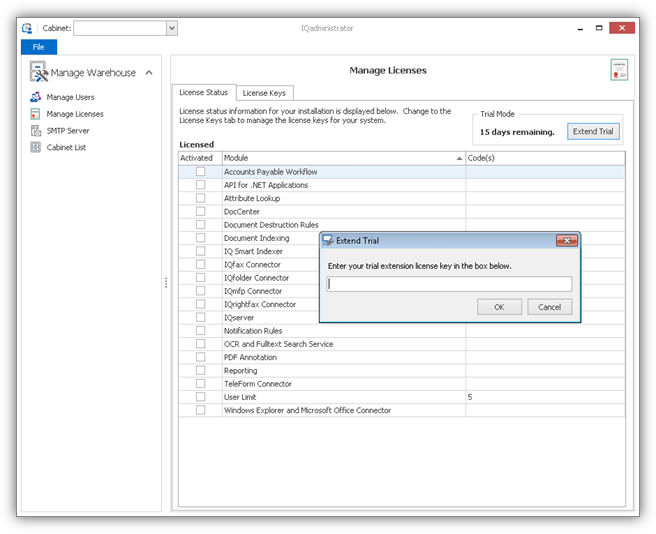The width and height of the screenshot is (656, 534).
Task: Click the Extend Trial button
Action: coord(593,131)
